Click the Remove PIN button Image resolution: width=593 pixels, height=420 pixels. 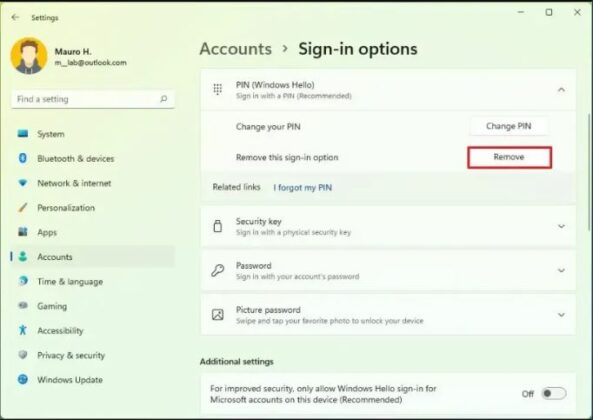coord(509,157)
